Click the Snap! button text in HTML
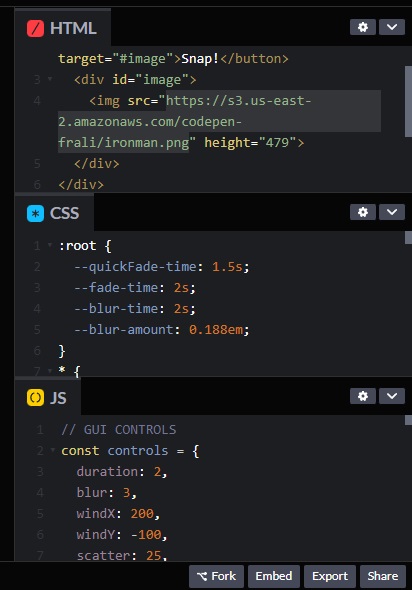The image size is (412, 590). point(200,59)
